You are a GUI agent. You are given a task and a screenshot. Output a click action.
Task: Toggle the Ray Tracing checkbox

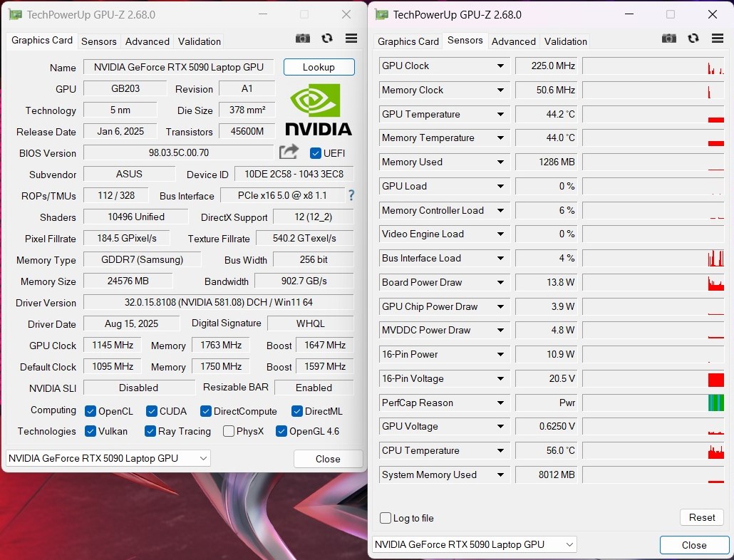click(150, 431)
